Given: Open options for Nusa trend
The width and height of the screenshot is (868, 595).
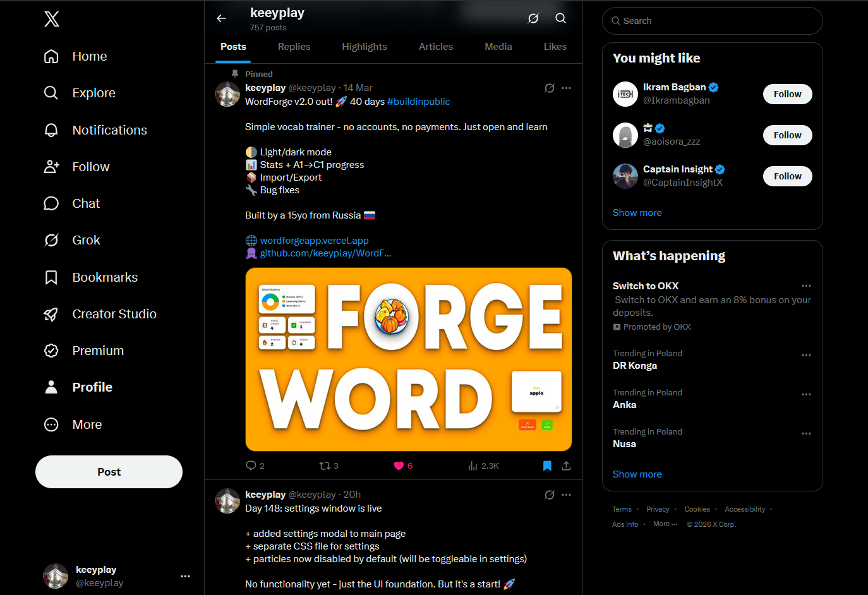Looking at the screenshot, I should pyautogui.click(x=806, y=433).
